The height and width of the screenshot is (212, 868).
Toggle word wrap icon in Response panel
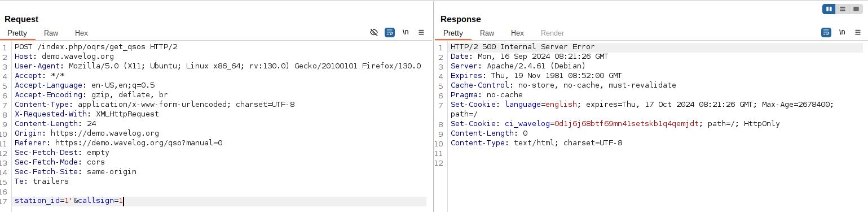(x=826, y=33)
